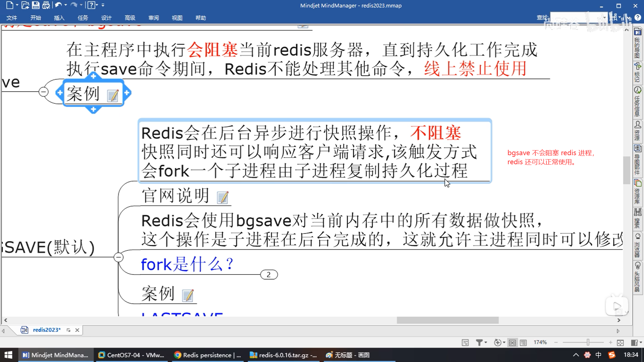Click the Save icon in quick access toolbar
Image resolution: width=644 pixels, height=362 pixels.
[36, 5]
